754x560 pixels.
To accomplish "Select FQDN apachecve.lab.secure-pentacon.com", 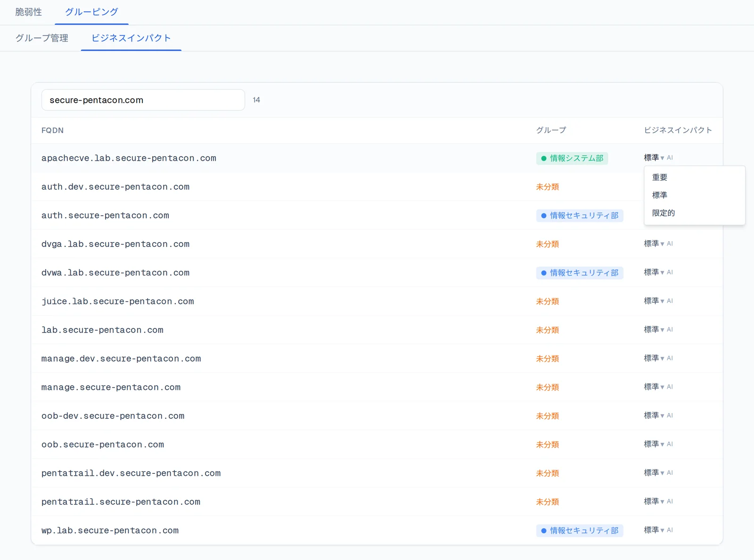I will [x=129, y=158].
